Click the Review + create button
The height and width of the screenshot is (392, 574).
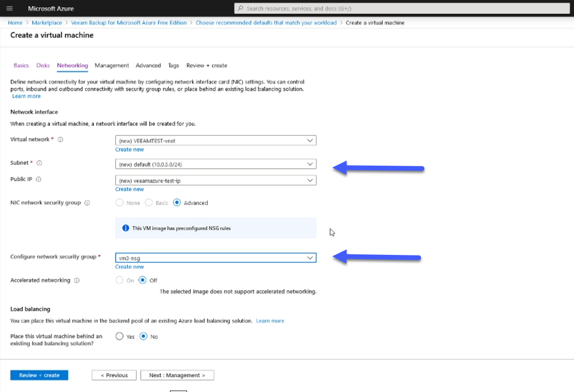point(39,375)
